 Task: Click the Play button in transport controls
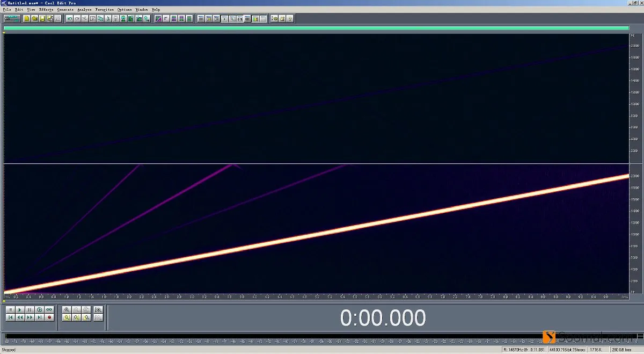[20, 310]
